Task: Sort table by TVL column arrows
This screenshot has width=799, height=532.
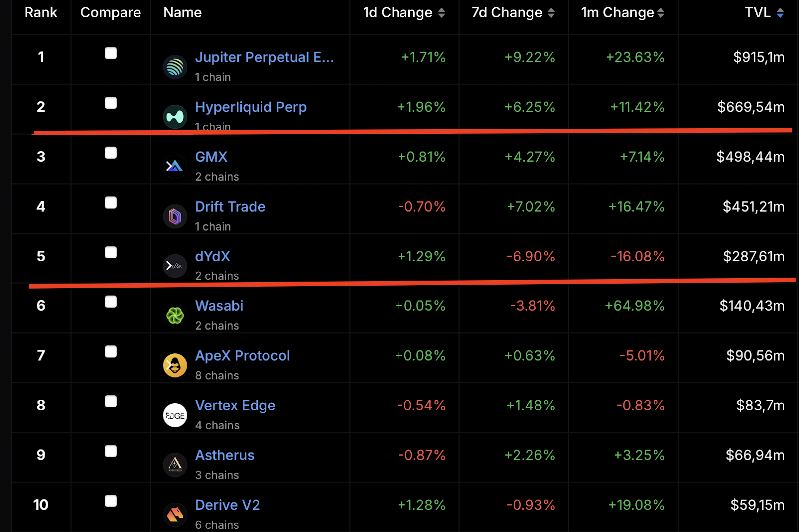Action: [x=780, y=13]
